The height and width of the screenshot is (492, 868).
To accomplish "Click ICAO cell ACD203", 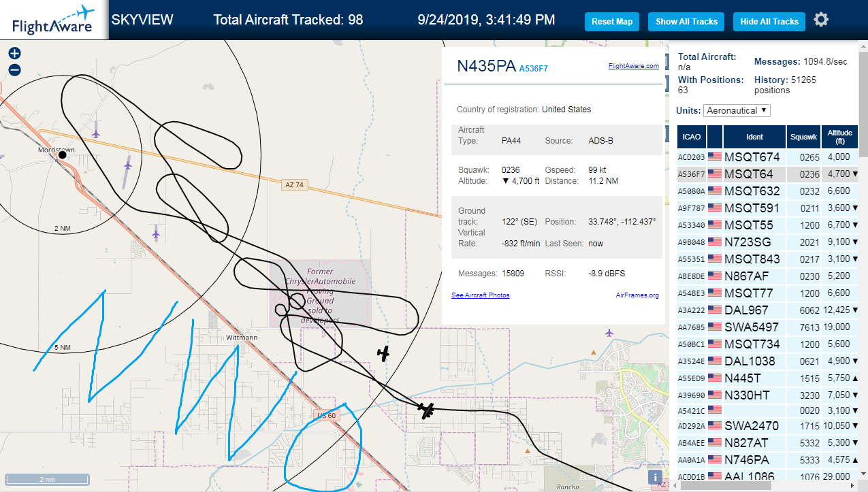I will pos(692,157).
